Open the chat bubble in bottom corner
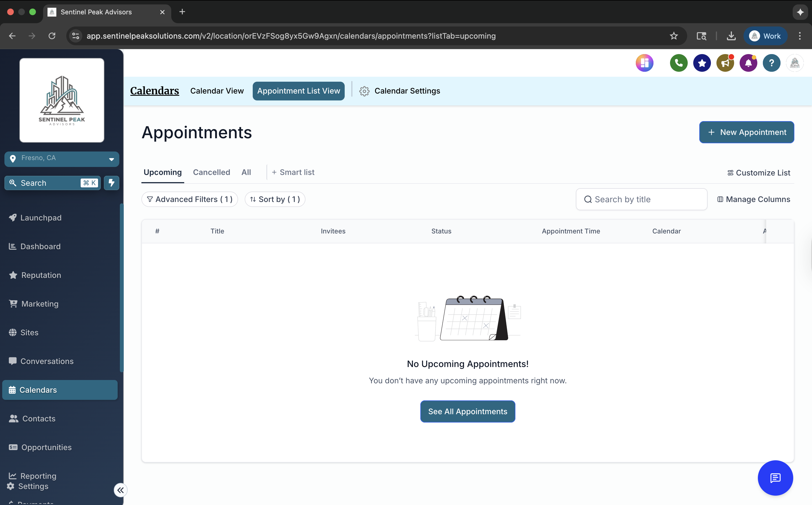812x505 pixels. coord(775,478)
